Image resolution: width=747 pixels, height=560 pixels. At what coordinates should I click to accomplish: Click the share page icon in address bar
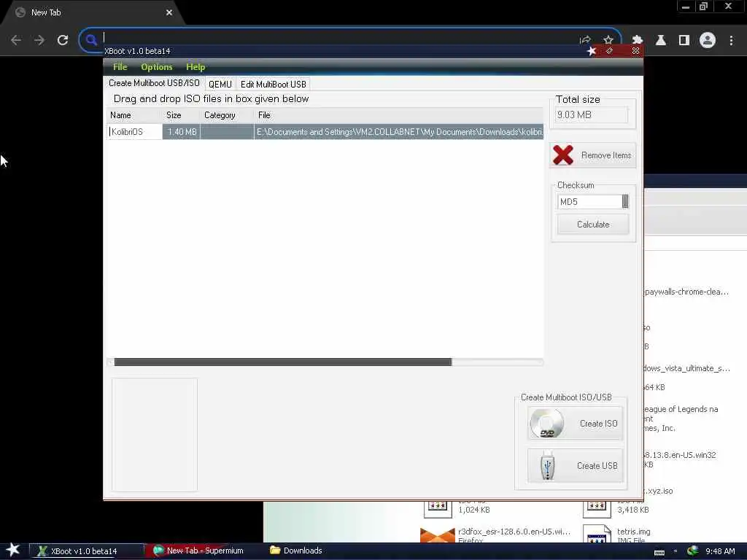point(585,40)
